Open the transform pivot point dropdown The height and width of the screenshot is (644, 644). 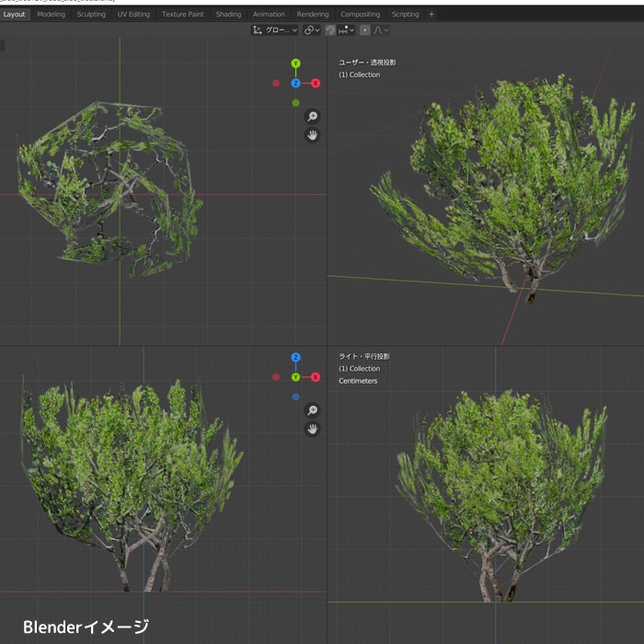(x=312, y=30)
